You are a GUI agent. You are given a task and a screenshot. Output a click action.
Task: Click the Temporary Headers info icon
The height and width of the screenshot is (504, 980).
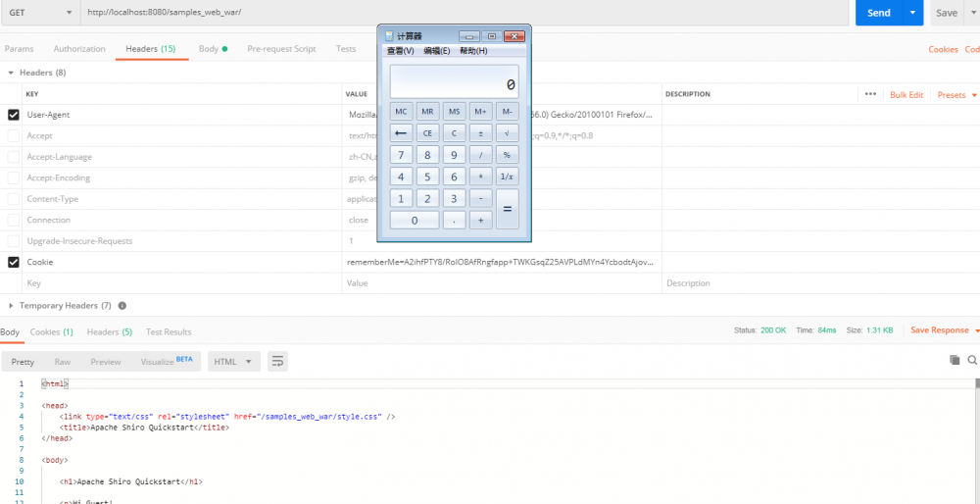[x=122, y=306]
